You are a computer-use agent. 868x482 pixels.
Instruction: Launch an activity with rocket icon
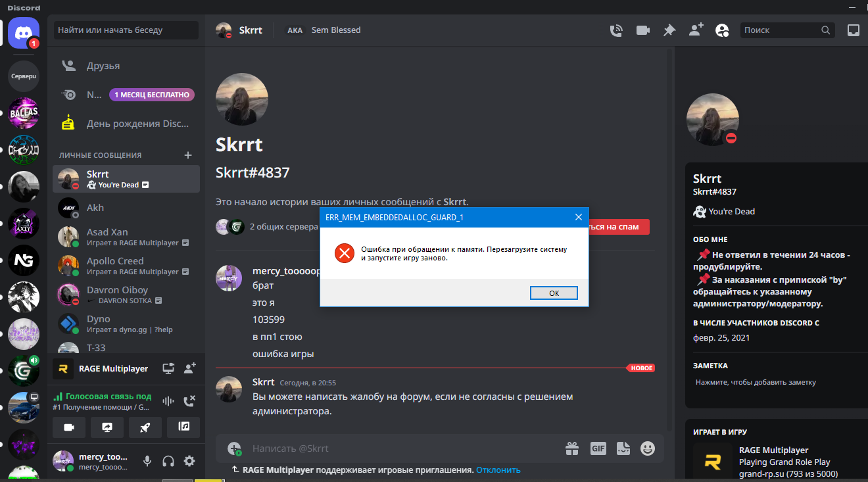tap(145, 427)
